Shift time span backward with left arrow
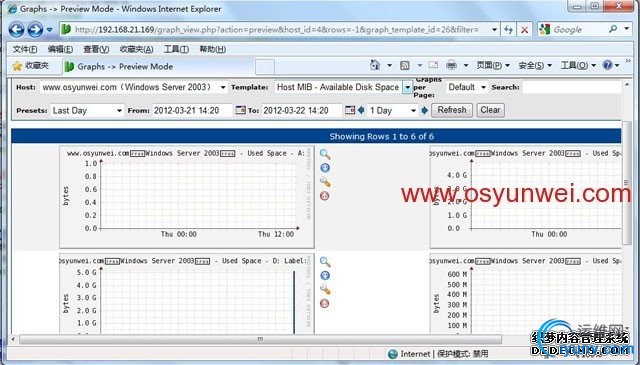 click(361, 110)
